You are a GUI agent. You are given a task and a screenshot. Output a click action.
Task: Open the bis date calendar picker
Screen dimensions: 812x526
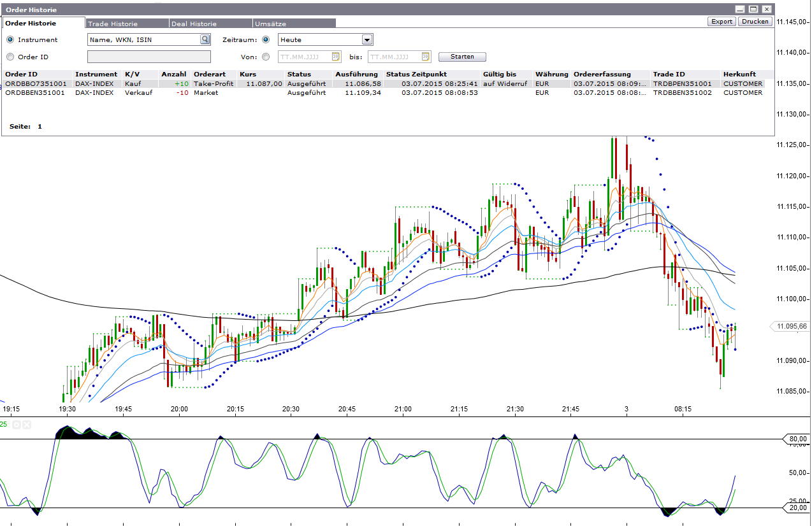point(425,57)
